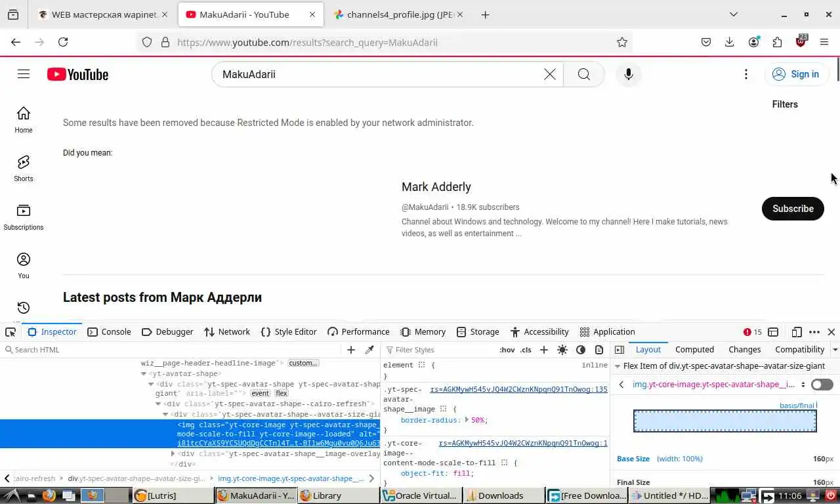Toggle light color scheme simulation
This screenshot has height=504, width=840.
click(x=562, y=350)
